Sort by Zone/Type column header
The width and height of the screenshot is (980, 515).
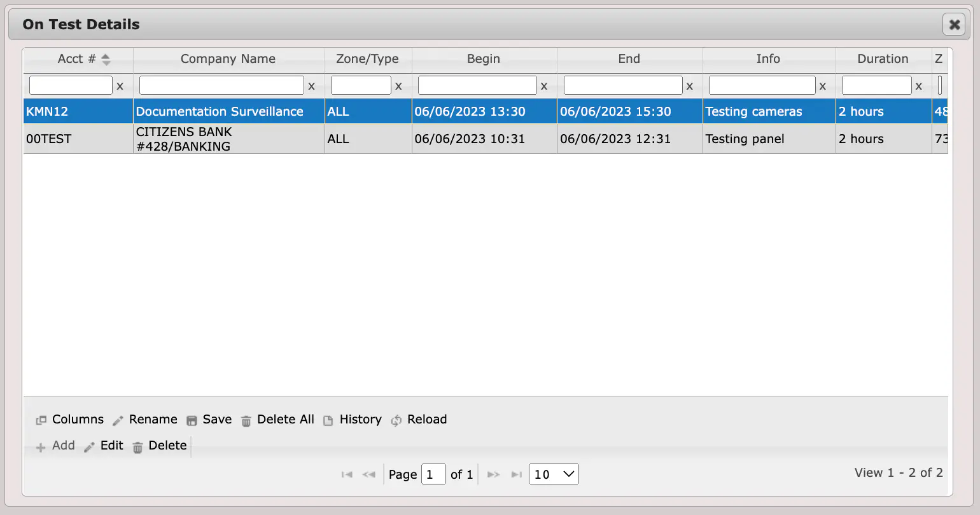click(368, 59)
